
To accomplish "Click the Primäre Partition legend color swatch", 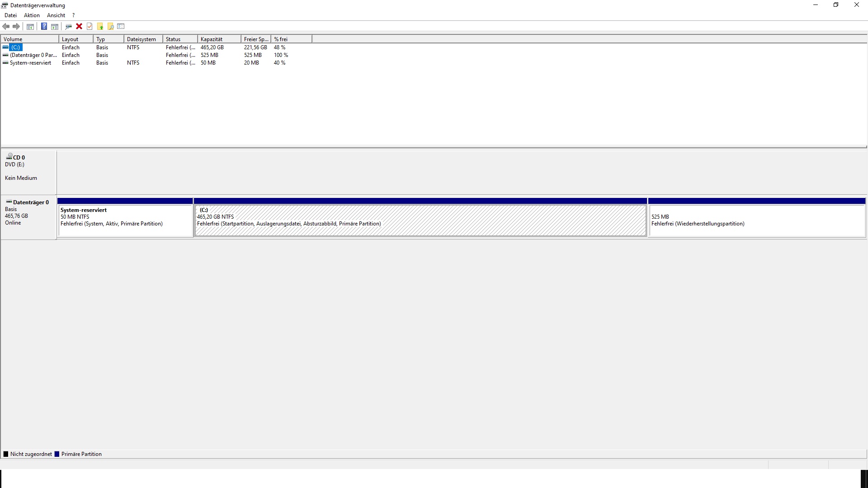I will [x=57, y=454].
